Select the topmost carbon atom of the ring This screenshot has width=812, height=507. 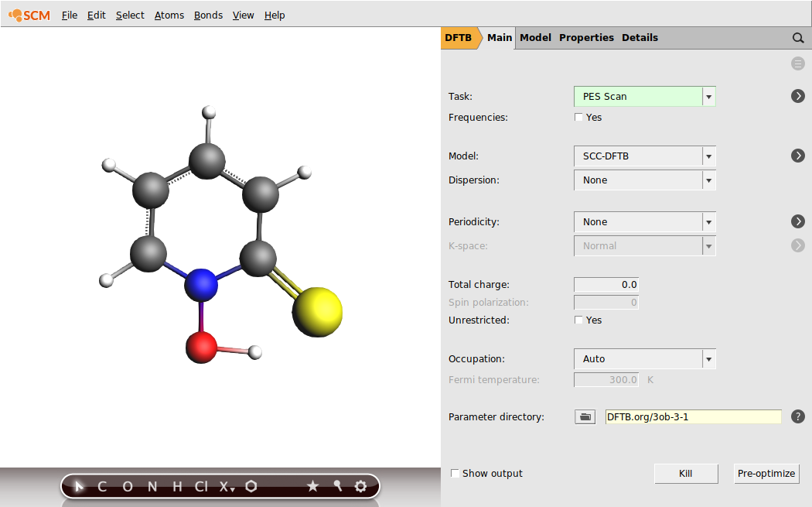(207, 161)
